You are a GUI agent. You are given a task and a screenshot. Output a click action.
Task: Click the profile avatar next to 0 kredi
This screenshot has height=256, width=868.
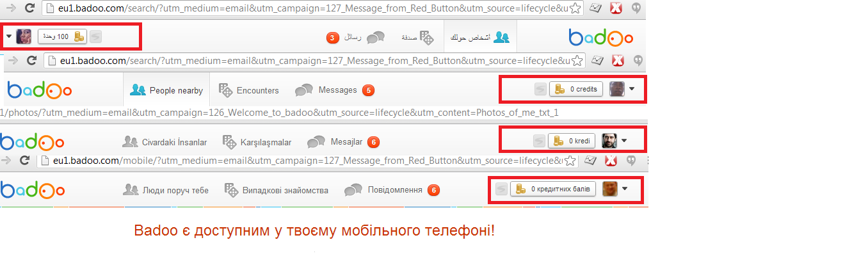tap(609, 141)
